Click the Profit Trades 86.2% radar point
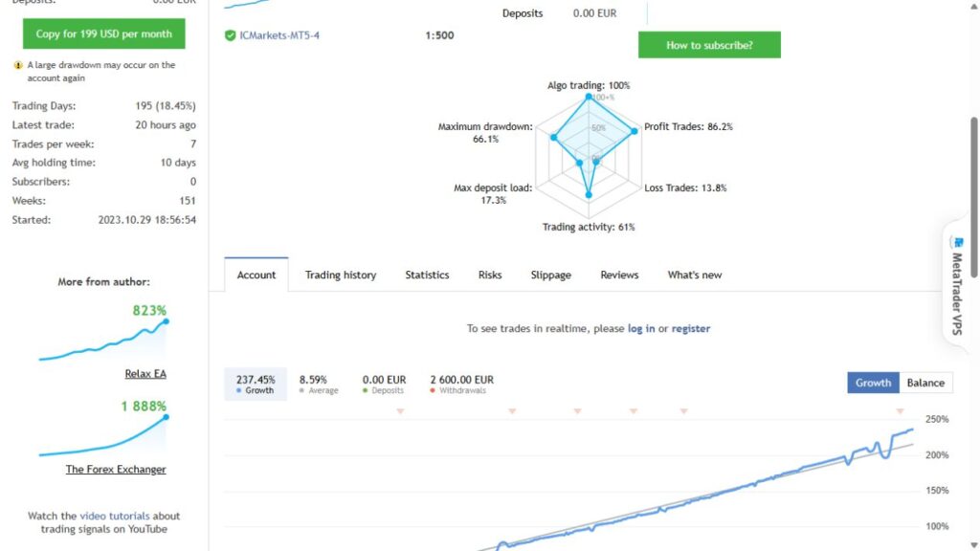The image size is (980, 551). tap(635, 131)
